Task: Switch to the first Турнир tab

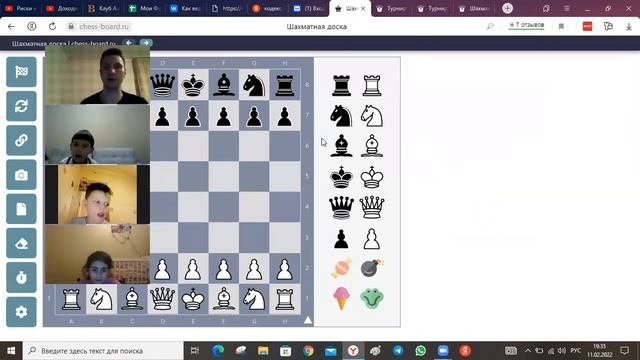Action: [x=391, y=9]
